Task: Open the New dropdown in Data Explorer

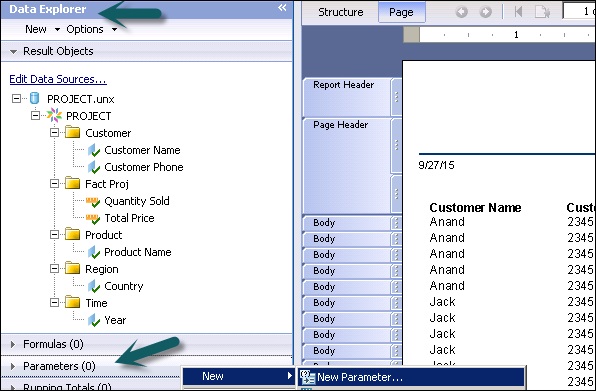Action: (x=42, y=29)
